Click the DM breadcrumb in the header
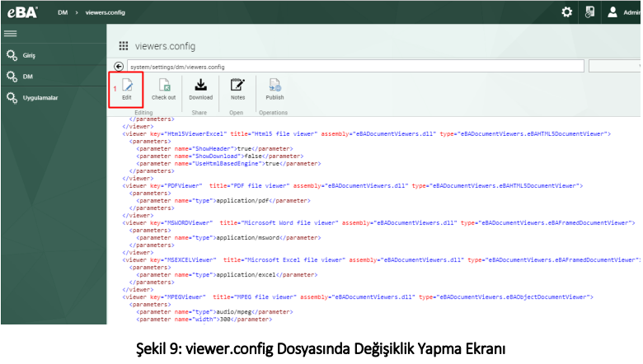Viewport: 643px width, 364px height. 63,12
